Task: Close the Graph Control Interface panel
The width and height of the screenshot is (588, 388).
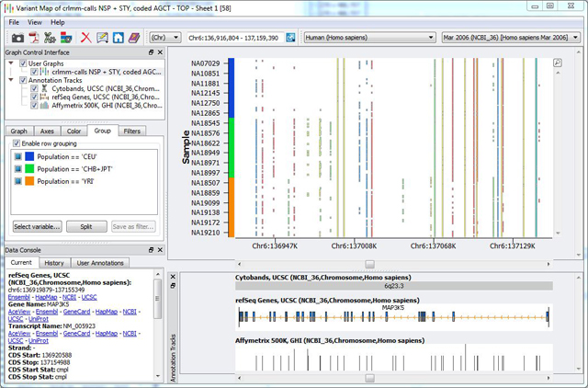Action: pos(160,52)
